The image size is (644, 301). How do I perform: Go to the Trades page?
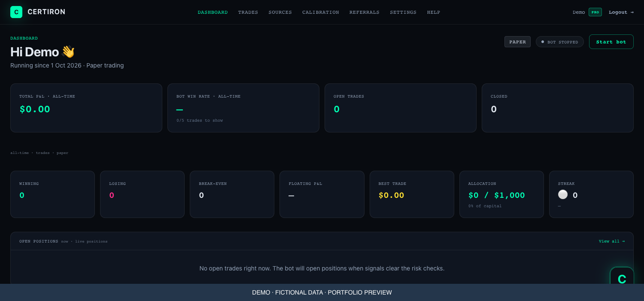tap(248, 12)
